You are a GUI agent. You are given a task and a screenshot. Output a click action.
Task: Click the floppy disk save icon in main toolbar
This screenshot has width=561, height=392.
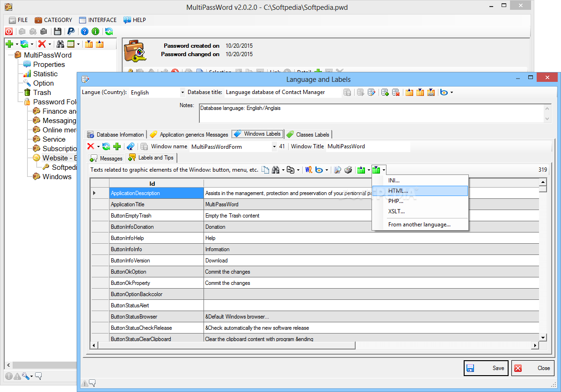pyautogui.click(x=57, y=31)
